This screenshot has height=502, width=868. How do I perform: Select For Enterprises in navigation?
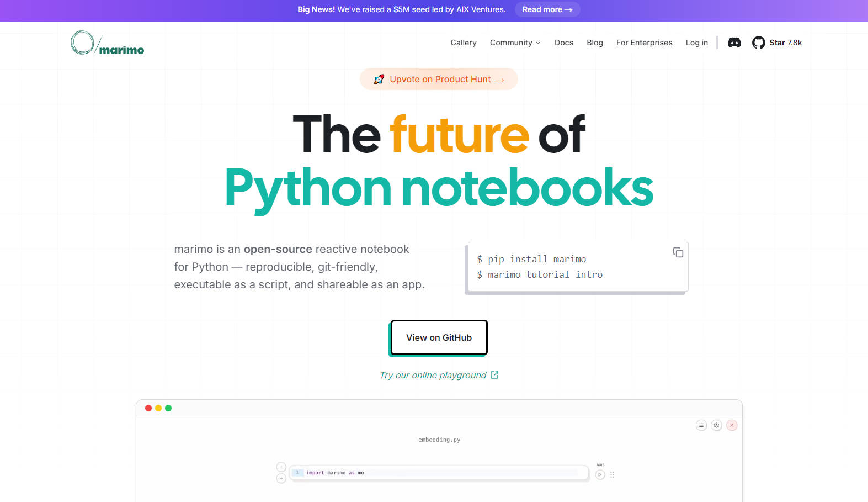[644, 43]
